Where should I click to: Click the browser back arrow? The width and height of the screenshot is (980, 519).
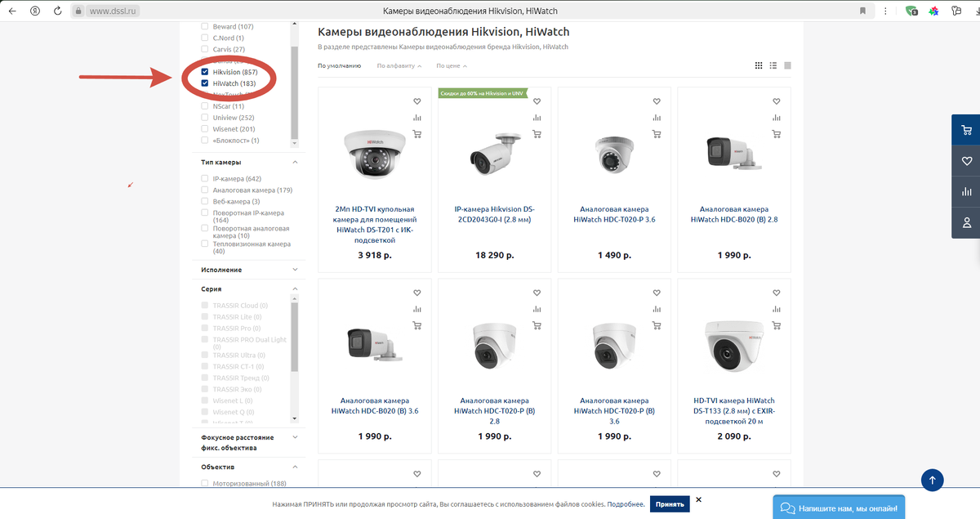(12, 11)
